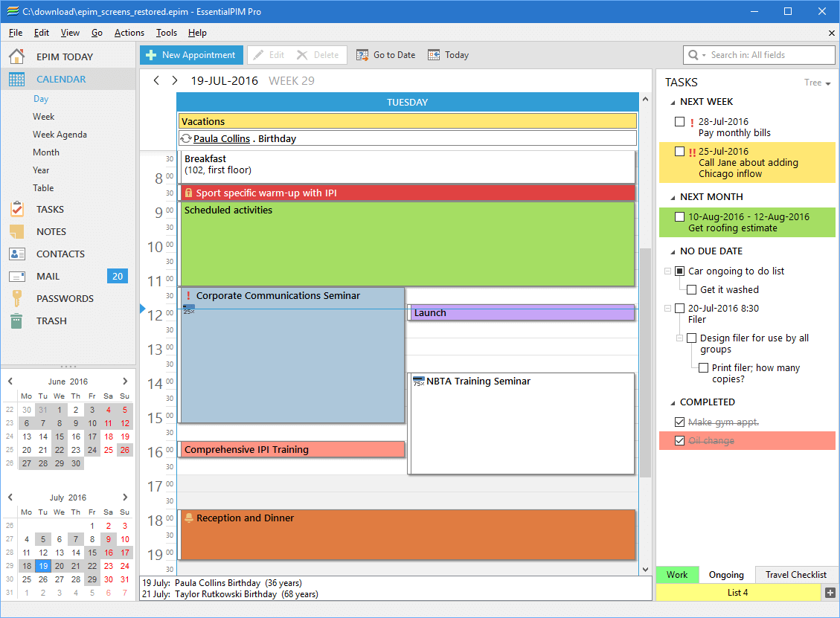Click the Go to Date toolbar icon
Viewport: 840px width, 618px height.
click(362, 55)
